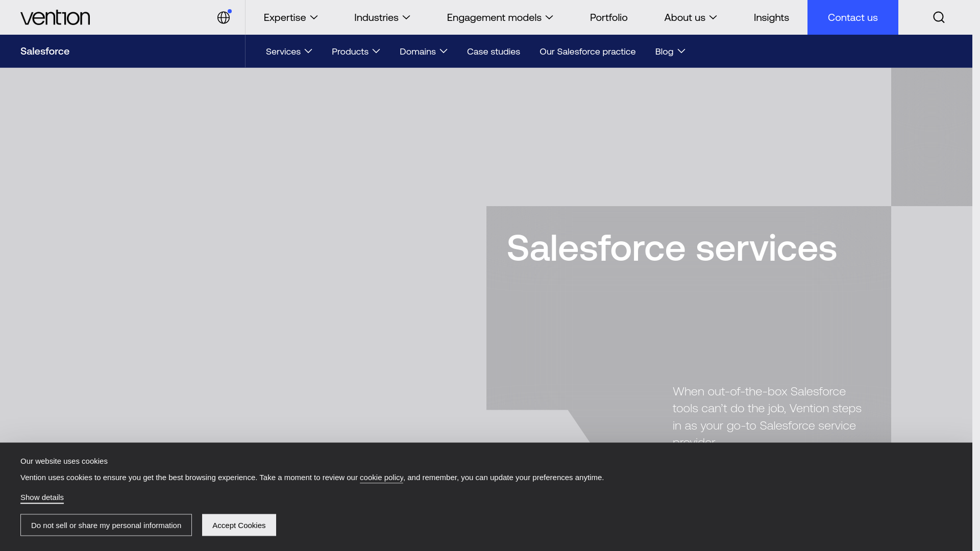This screenshot has width=980, height=551.
Task: Choose Do not sell or share my personal information
Action: tap(106, 525)
